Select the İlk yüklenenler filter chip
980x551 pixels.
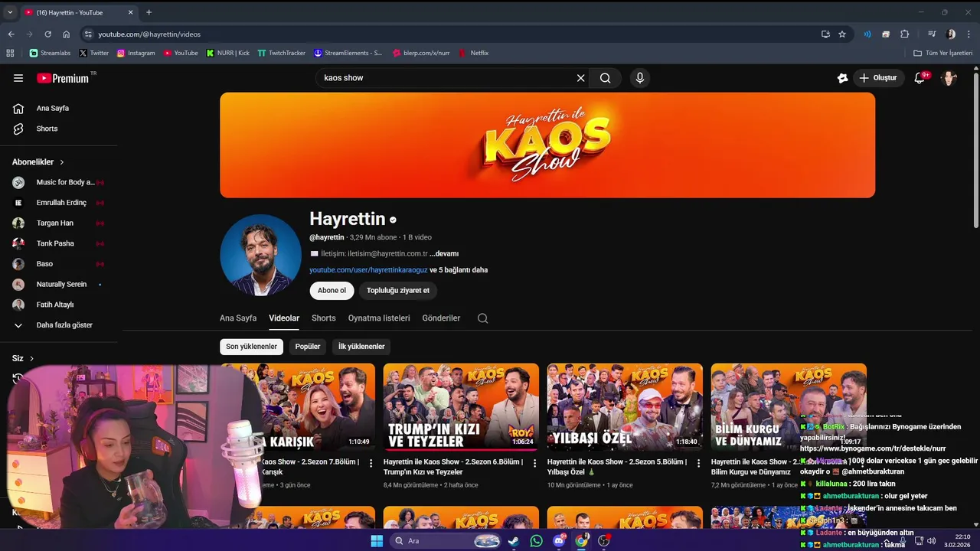pos(361,347)
